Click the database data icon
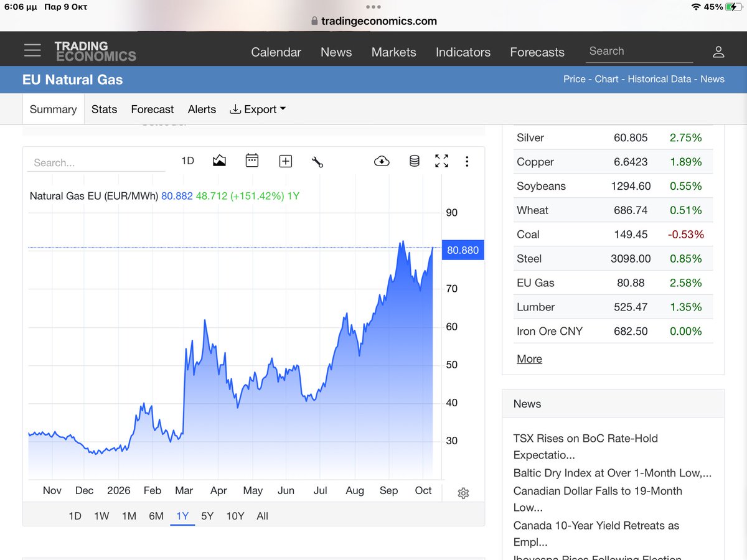The height and width of the screenshot is (560, 747). (x=414, y=161)
